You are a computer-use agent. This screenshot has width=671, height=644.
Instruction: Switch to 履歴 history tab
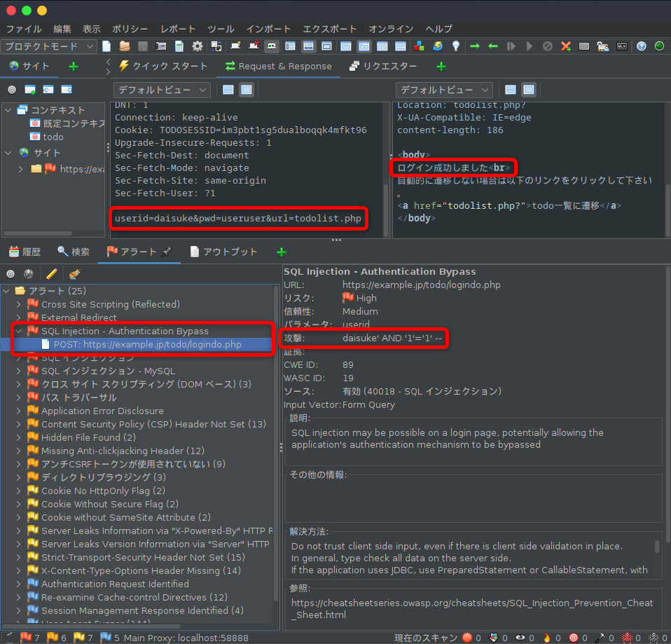(x=25, y=252)
